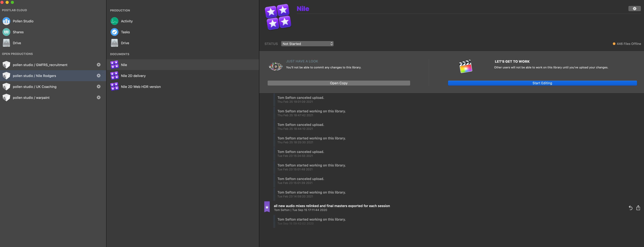The height and width of the screenshot is (247, 644).
Task: Click the Open Copy button
Action: coord(339,83)
